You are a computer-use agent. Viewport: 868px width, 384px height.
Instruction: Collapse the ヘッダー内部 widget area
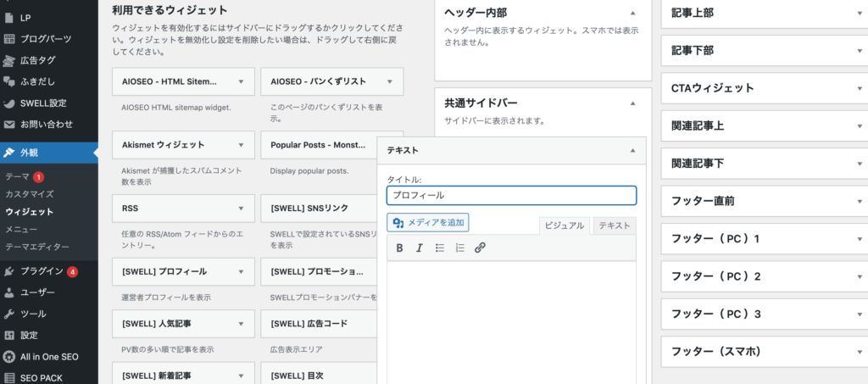(x=632, y=12)
